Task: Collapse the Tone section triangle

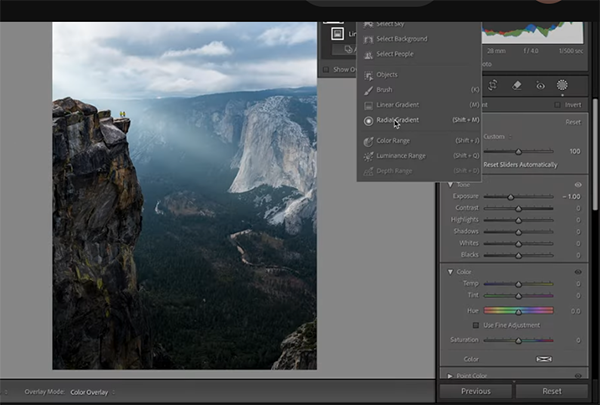Action: (451, 185)
